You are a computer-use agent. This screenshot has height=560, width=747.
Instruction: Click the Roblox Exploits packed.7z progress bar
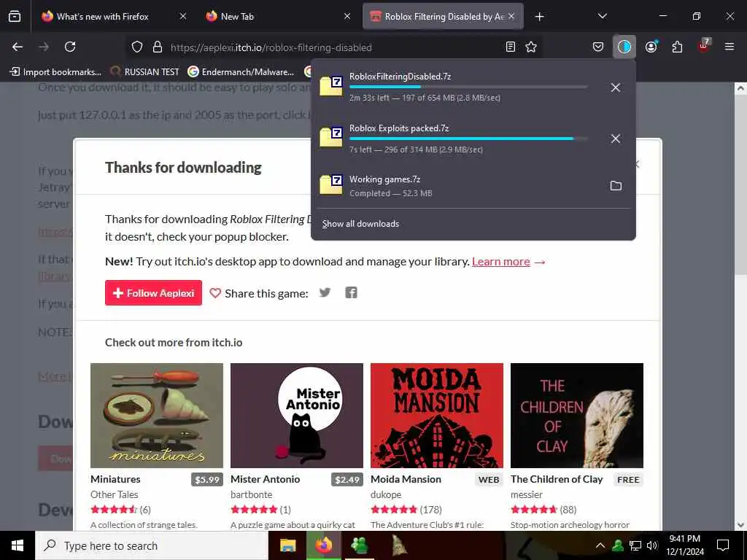pyautogui.click(x=468, y=139)
